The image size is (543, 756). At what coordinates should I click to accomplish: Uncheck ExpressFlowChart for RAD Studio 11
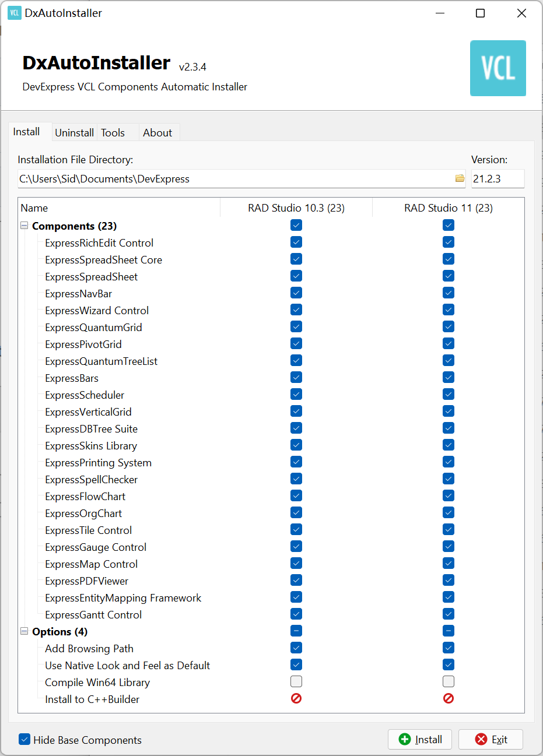pyautogui.click(x=449, y=495)
